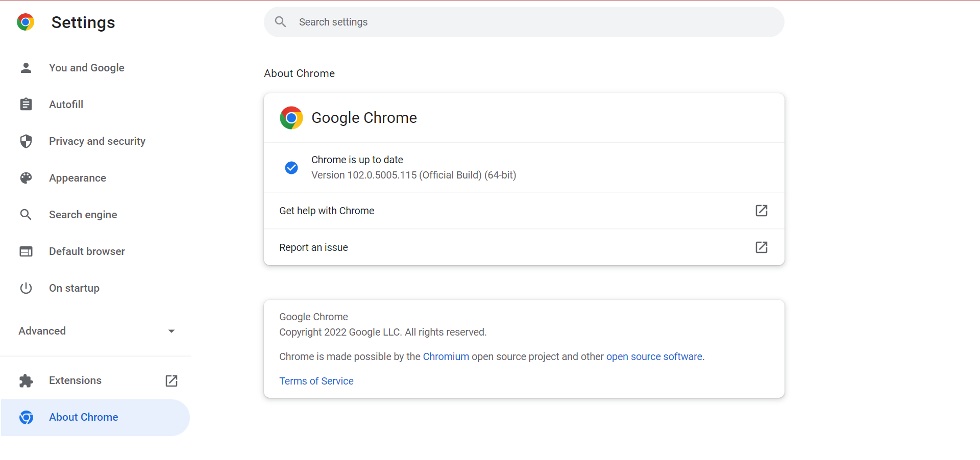Click the Google Chrome text above copyright
Image resolution: width=980 pixels, height=460 pixels.
(313, 317)
